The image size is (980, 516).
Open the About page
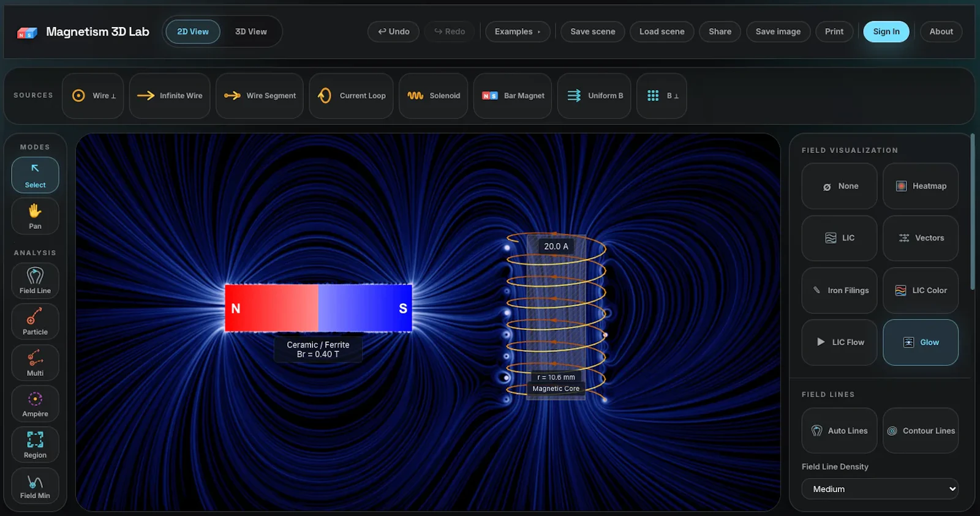click(x=941, y=32)
